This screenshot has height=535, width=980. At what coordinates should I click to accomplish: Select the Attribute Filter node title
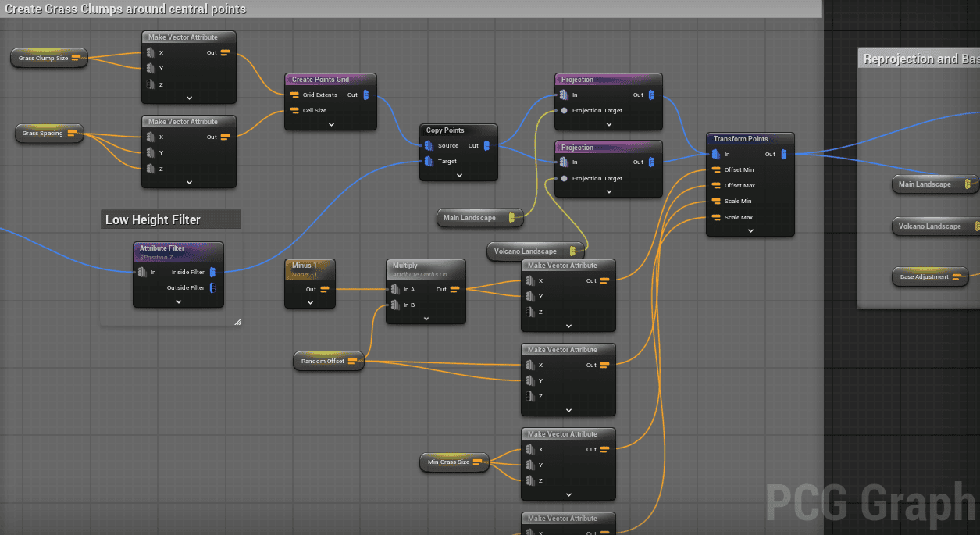pos(162,248)
